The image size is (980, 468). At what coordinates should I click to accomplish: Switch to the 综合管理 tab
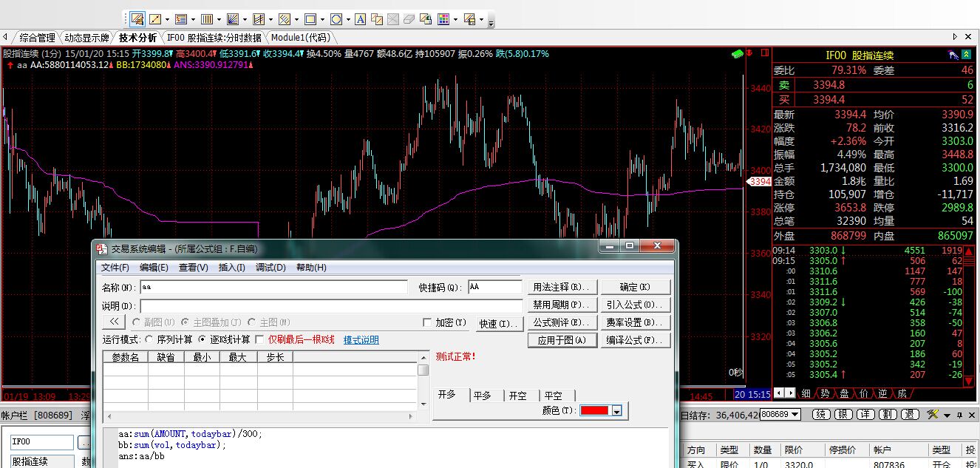click(37, 38)
